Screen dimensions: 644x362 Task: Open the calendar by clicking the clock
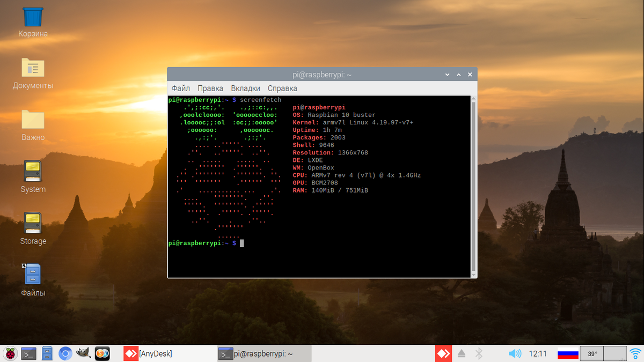(x=538, y=353)
